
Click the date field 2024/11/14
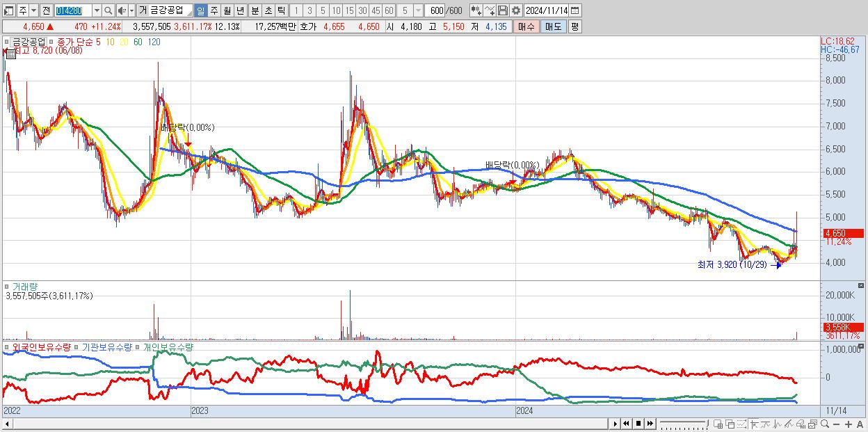pos(547,10)
